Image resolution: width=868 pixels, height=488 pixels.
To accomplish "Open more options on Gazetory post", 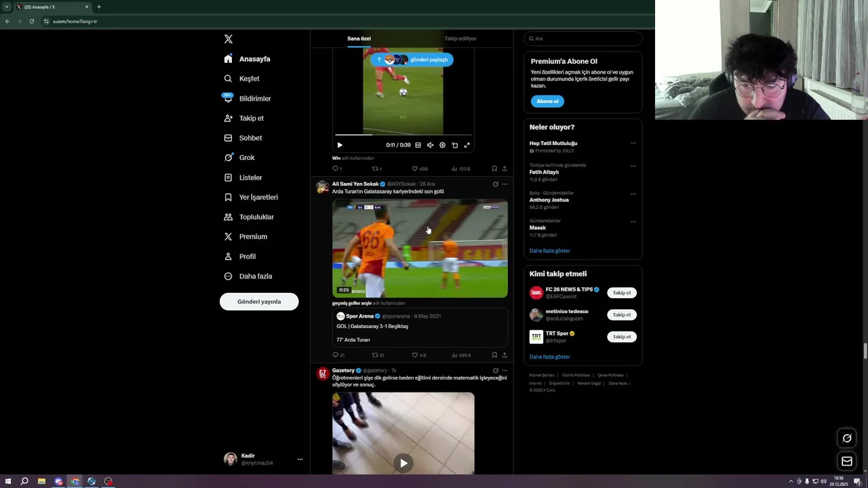I will pyautogui.click(x=505, y=371).
